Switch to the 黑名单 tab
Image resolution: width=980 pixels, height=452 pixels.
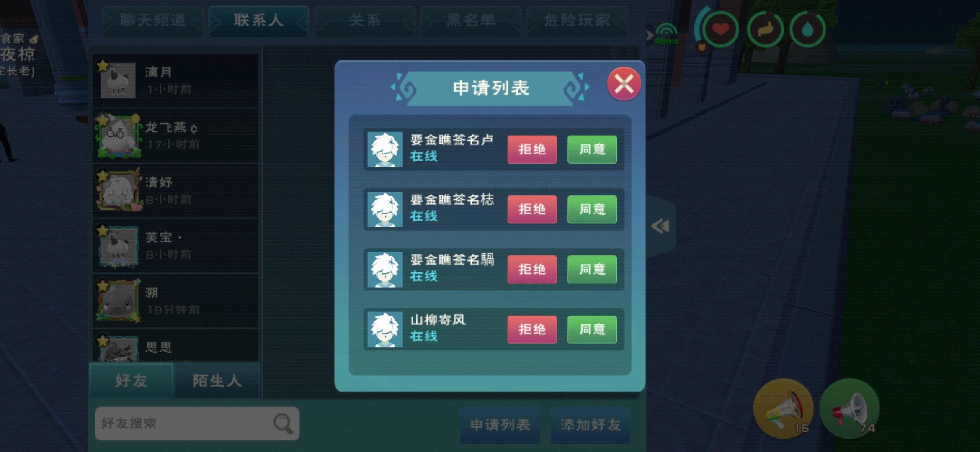471,21
